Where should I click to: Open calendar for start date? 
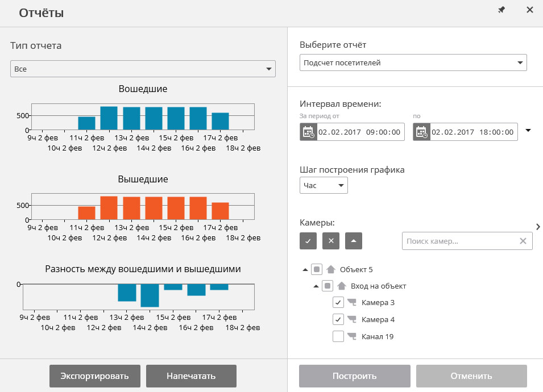(x=308, y=132)
